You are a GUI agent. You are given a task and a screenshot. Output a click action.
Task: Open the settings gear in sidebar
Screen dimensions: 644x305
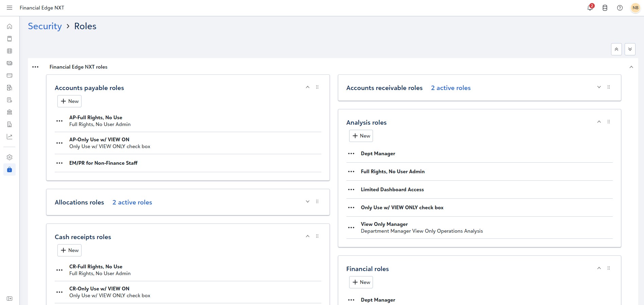pyautogui.click(x=10, y=157)
